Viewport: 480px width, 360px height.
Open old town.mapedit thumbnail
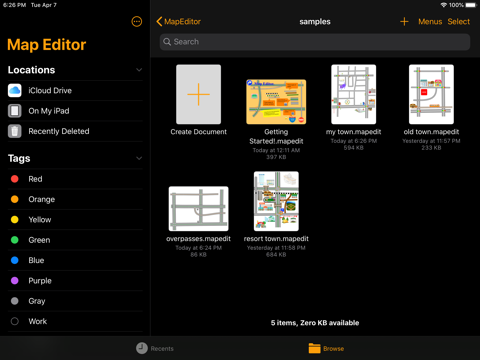tap(431, 94)
